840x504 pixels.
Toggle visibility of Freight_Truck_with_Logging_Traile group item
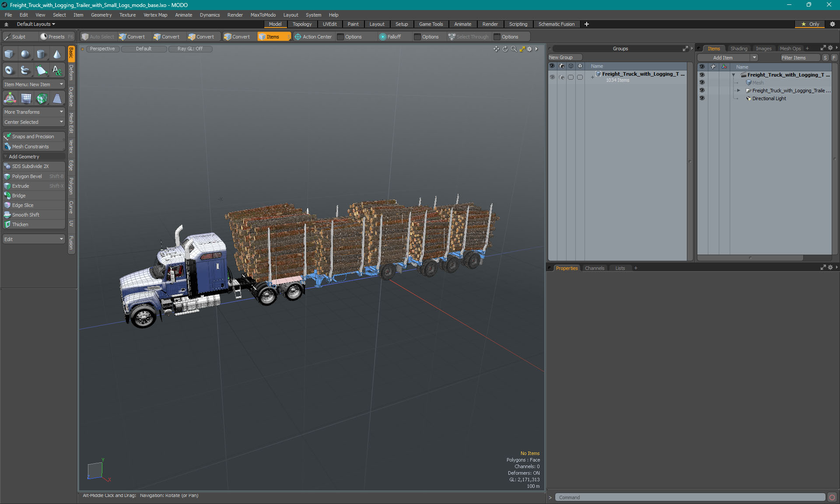point(702,91)
